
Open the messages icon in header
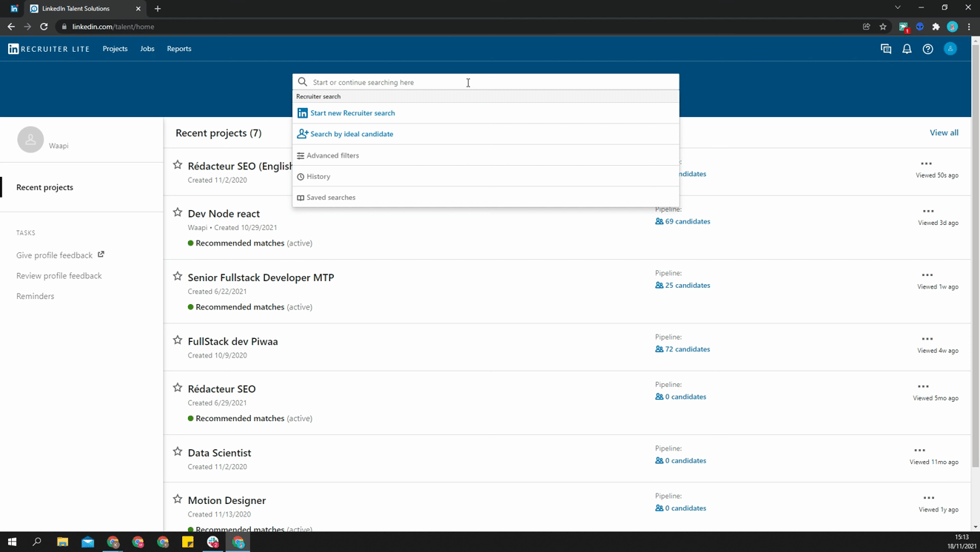click(886, 49)
